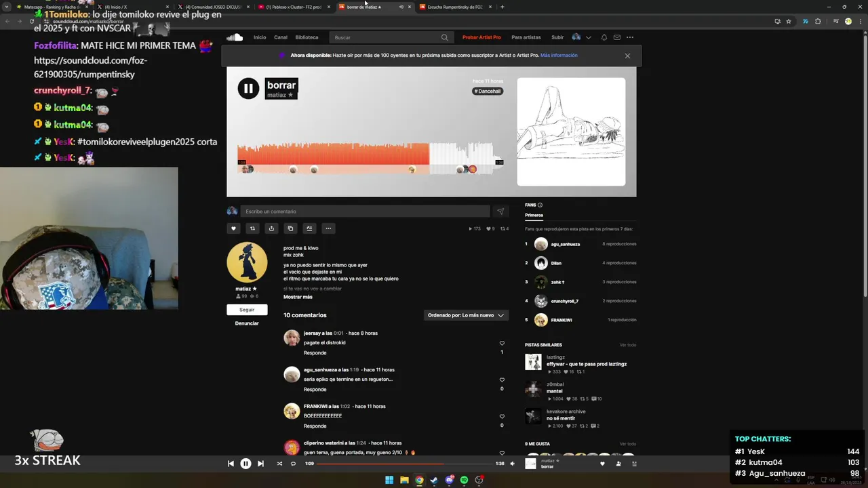Like the playing track in the player bar
Screen dimensions: 868x488
[x=602, y=464]
